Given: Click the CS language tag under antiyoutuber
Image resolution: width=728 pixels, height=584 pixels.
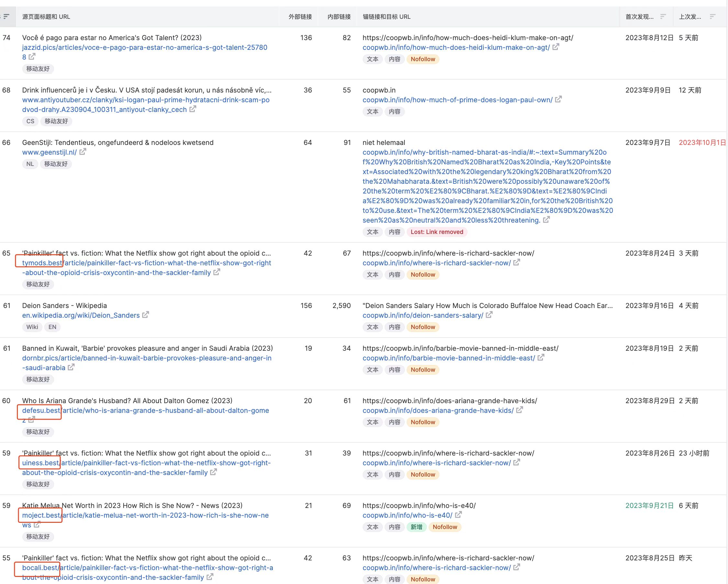Looking at the screenshot, I should [30, 121].
